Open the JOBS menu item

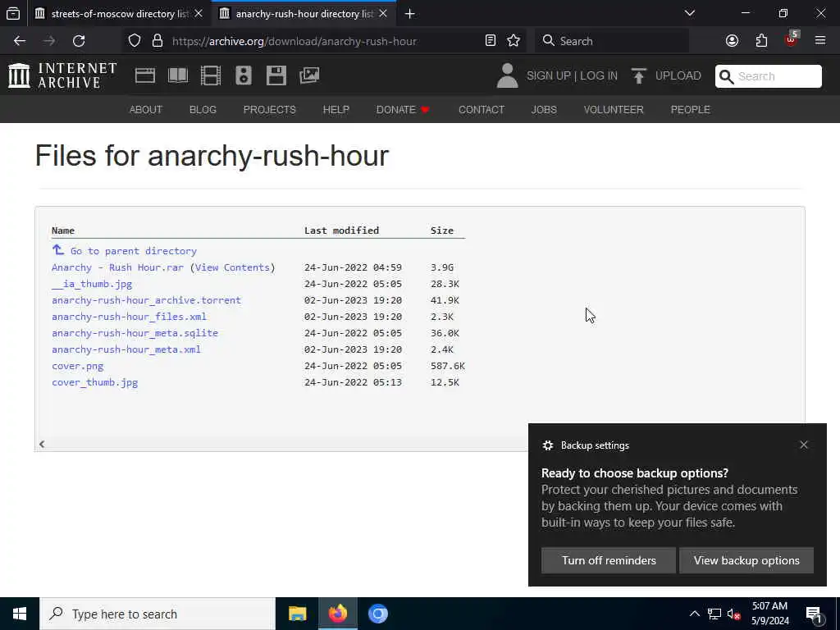coord(544,110)
